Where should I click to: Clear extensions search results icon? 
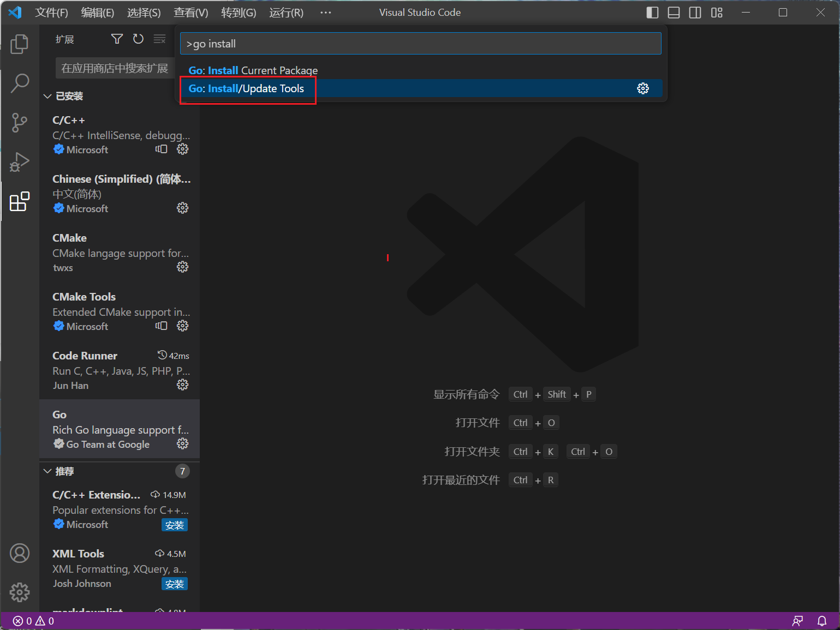tap(159, 39)
